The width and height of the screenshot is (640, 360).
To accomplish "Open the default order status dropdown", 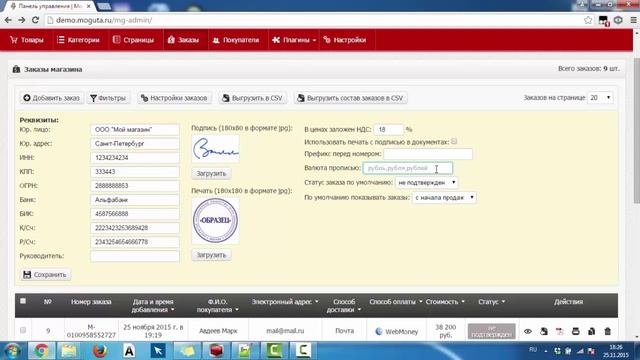I will point(427,182).
